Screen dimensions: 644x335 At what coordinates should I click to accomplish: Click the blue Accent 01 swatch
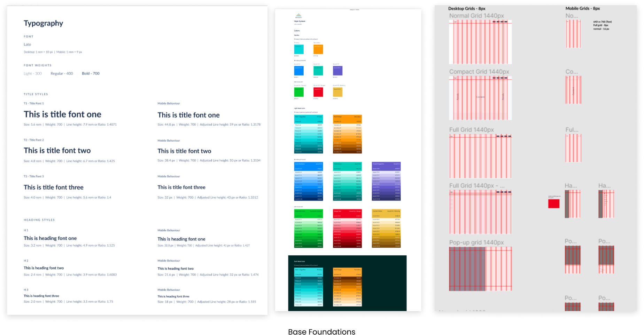[x=299, y=71]
